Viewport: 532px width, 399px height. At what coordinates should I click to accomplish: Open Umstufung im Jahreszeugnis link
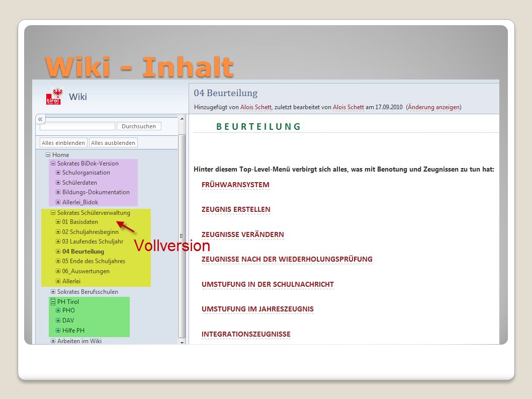point(257,309)
